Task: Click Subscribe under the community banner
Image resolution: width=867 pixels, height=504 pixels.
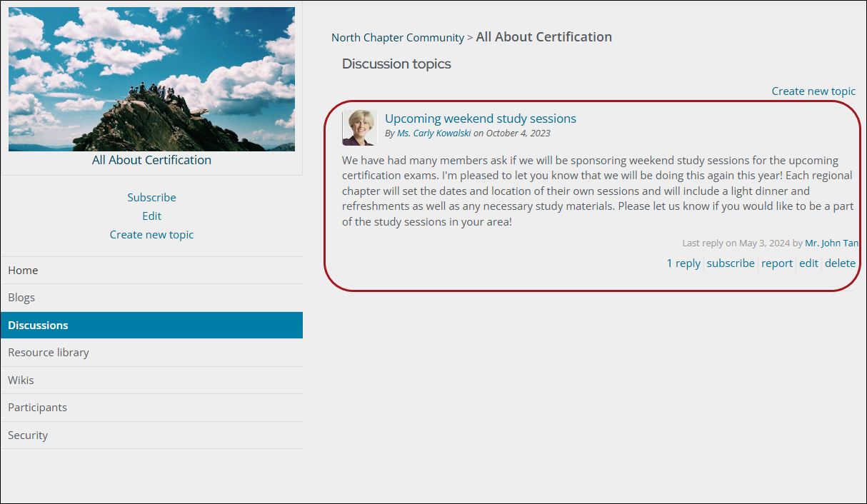Action: click(151, 197)
